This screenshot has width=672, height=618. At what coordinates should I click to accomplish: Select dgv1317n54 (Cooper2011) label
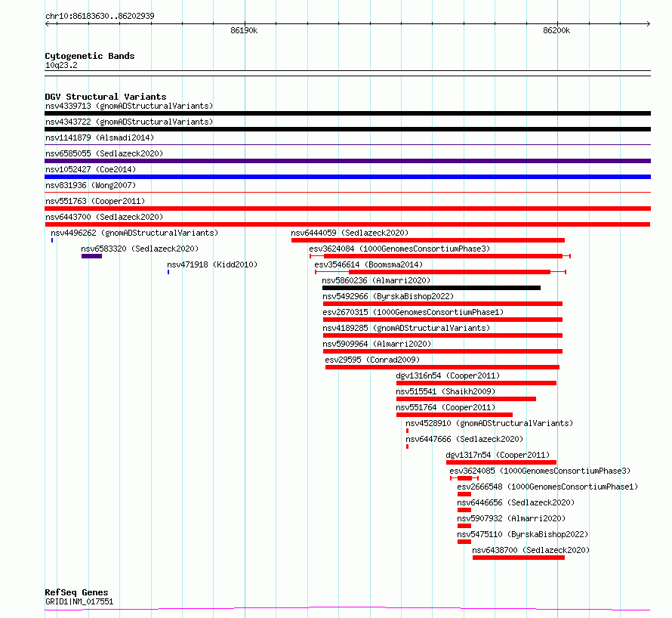tap(498, 455)
